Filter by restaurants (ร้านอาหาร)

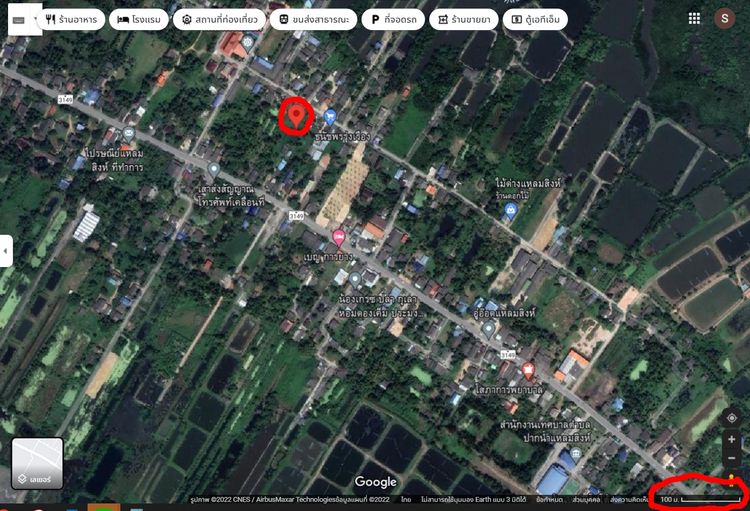coord(72,19)
